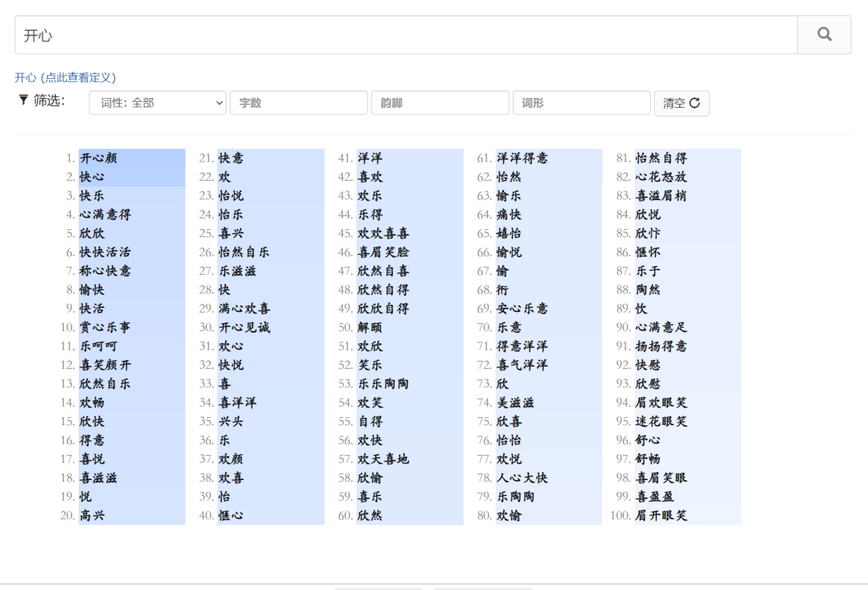
Task: Select the word 快心
Action: tap(92, 177)
